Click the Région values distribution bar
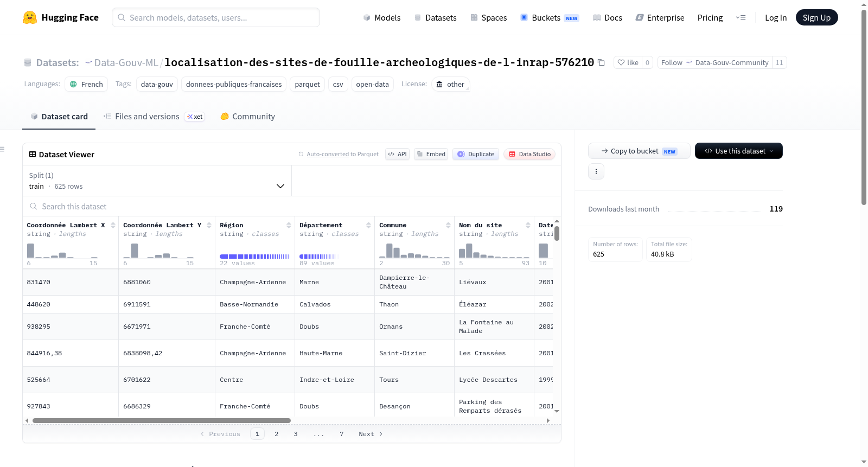The width and height of the screenshot is (868, 467). click(x=254, y=257)
